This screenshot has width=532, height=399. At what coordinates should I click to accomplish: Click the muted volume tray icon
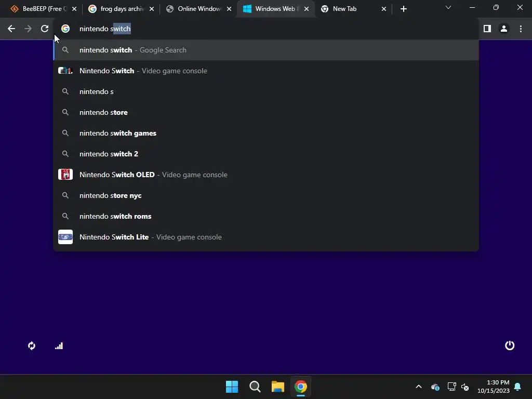(x=465, y=387)
